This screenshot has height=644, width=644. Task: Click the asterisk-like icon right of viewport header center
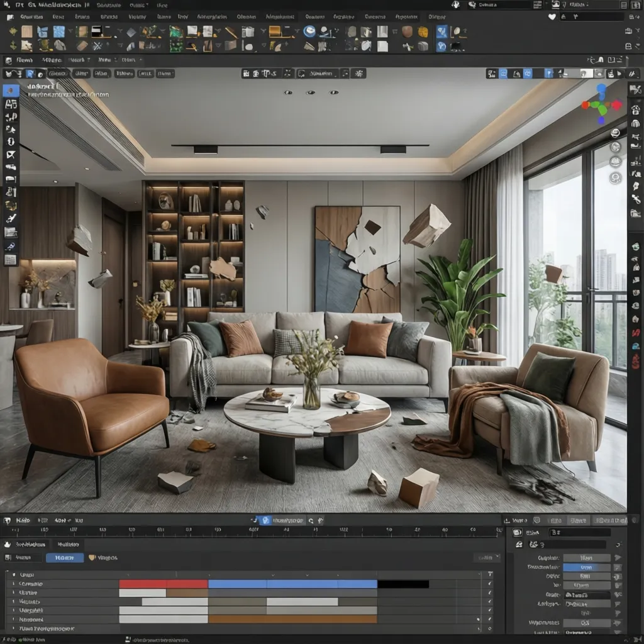pyautogui.click(x=359, y=74)
